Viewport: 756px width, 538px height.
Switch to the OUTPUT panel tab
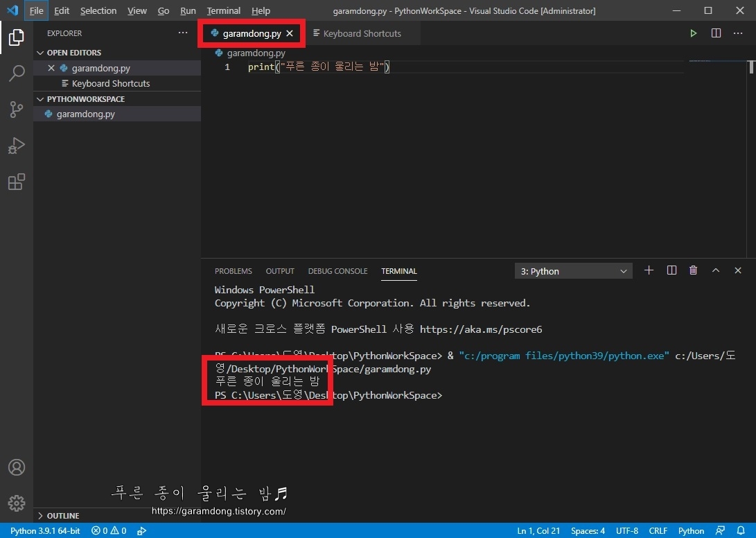(280, 271)
